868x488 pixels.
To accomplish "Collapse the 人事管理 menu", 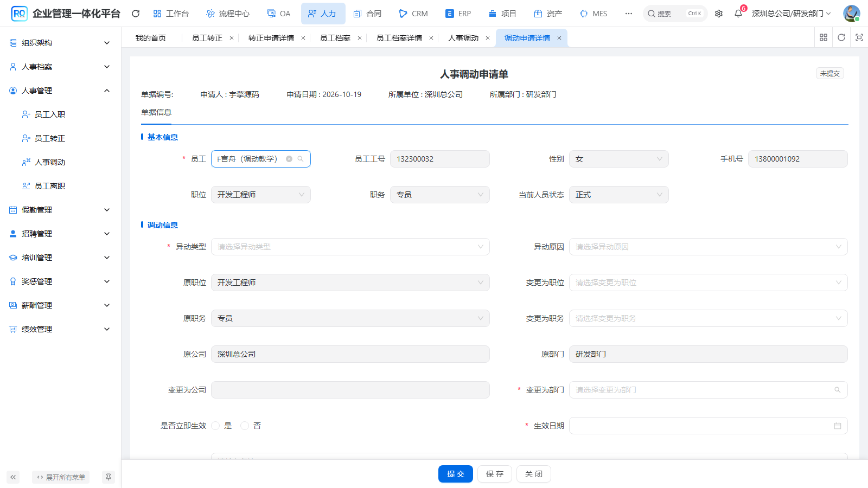I will (60, 91).
